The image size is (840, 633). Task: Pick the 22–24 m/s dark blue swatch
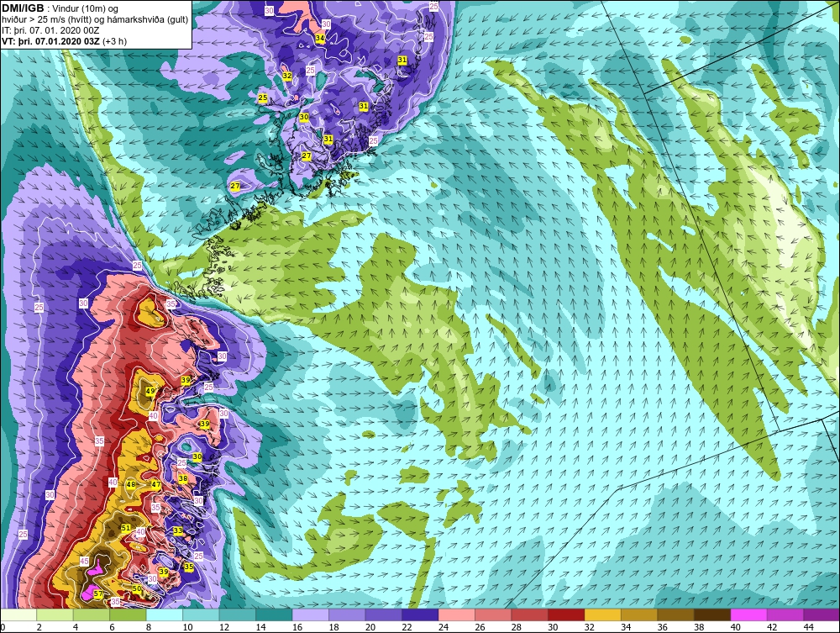[421, 615]
